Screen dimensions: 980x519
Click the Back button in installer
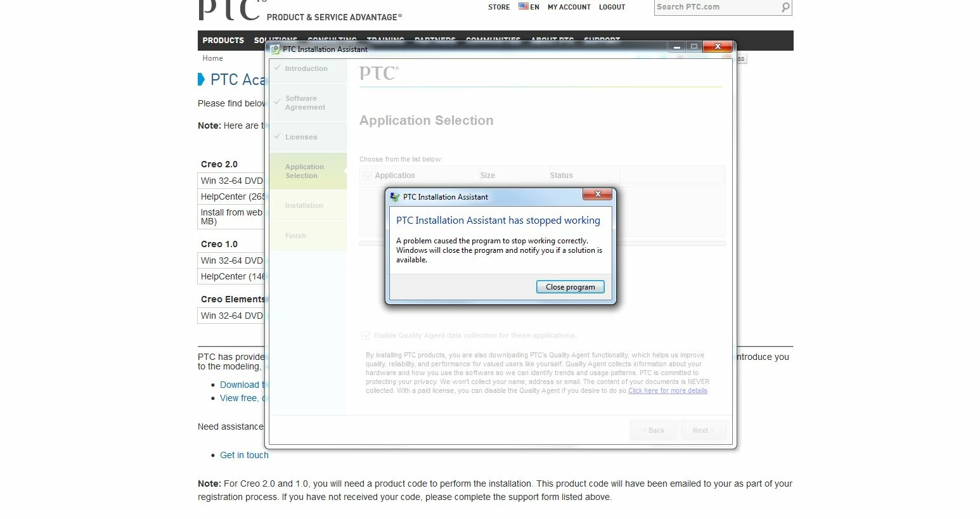click(x=653, y=430)
